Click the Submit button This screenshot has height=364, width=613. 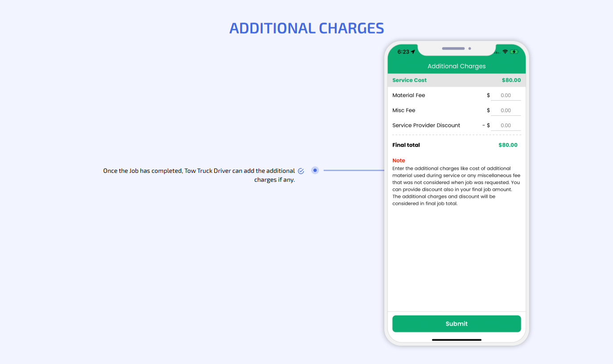(x=456, y=324)
